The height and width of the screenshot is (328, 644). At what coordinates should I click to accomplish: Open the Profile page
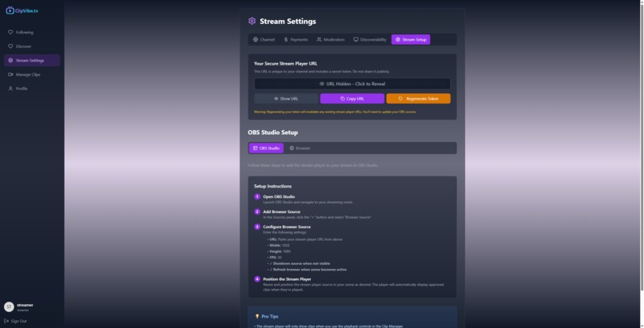point(32,89)
